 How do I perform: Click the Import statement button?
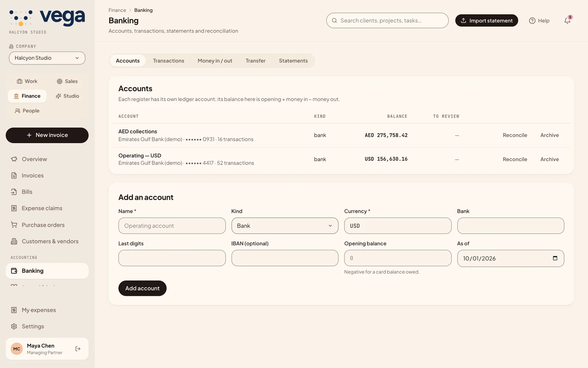[x=487, y=21]
